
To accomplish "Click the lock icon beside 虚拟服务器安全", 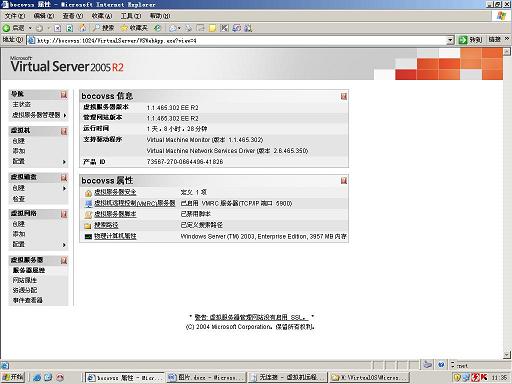I will click(x=88, y=193).
